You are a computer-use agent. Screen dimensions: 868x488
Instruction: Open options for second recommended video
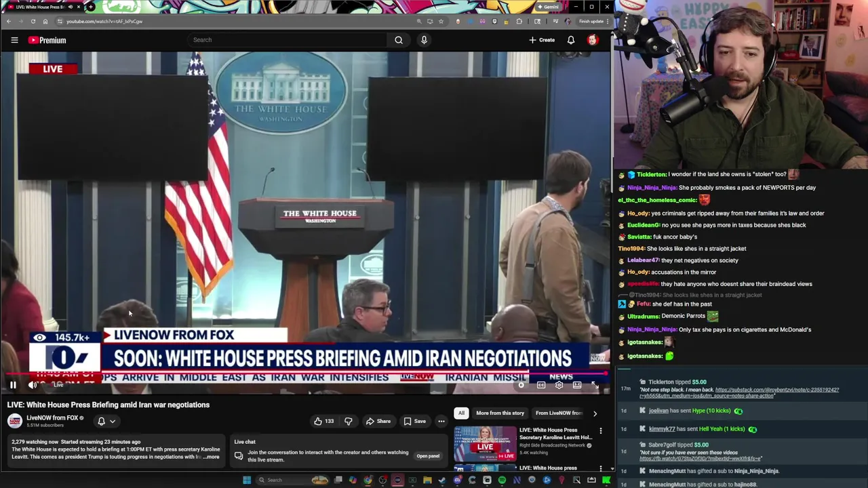(x=600, y=468)
